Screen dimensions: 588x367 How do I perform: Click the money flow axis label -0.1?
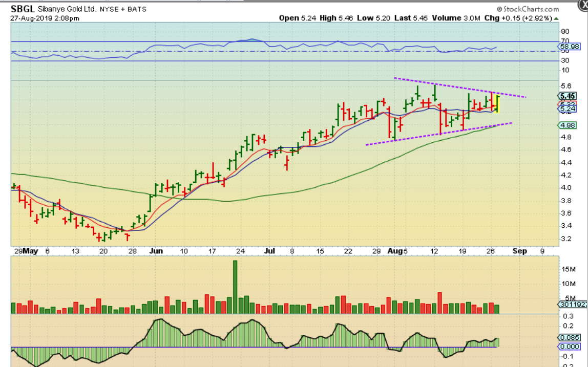[x=568, y=356]
